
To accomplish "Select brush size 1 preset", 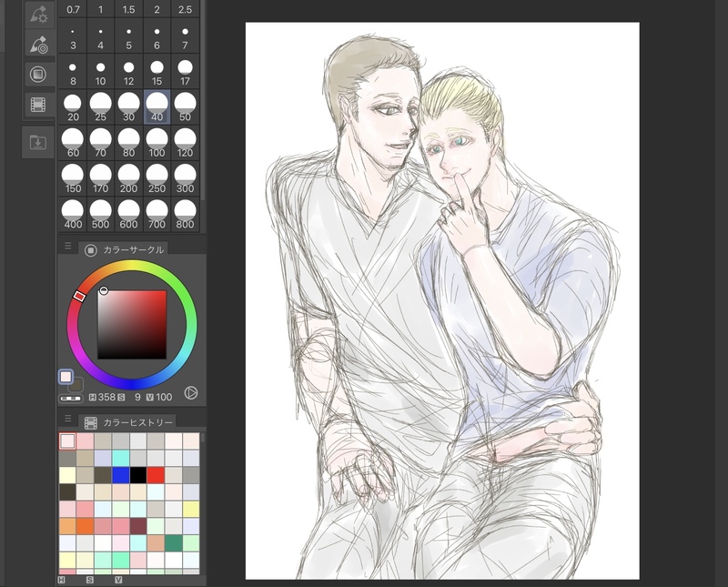I will (101, 9).
